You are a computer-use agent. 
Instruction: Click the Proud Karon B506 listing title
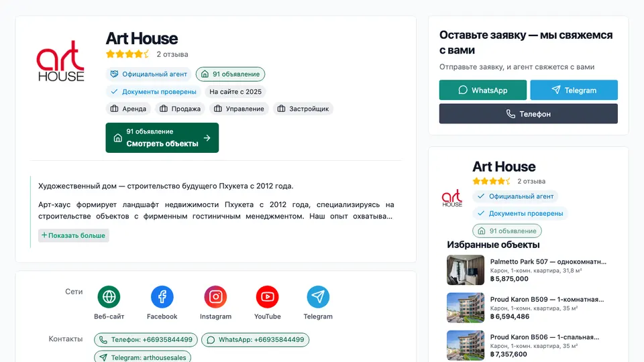545,337
